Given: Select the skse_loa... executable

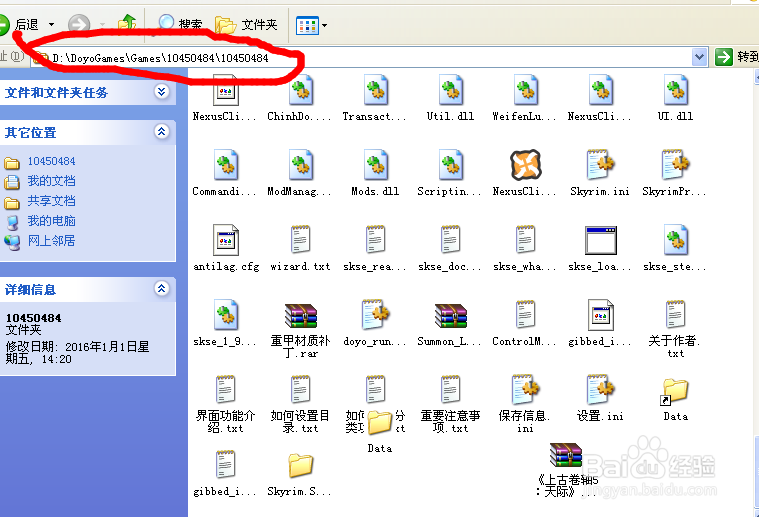Looking at the screenshot, I should [x=600, y=248].
